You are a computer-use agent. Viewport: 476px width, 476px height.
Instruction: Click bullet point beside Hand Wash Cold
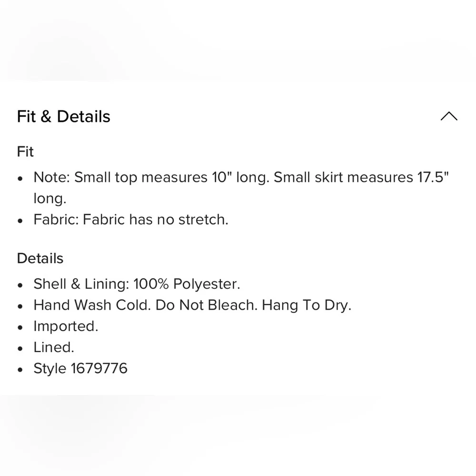coord(20,306)
